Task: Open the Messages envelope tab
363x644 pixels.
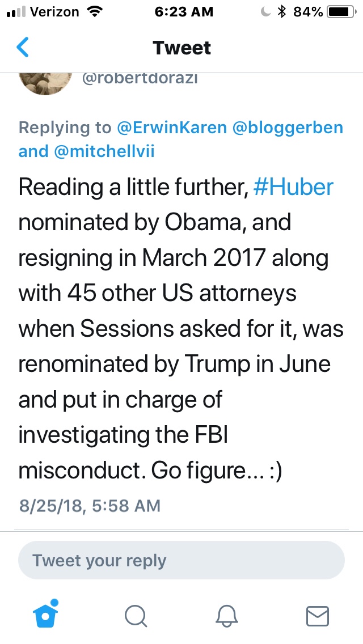Action: tap(318, 616)
